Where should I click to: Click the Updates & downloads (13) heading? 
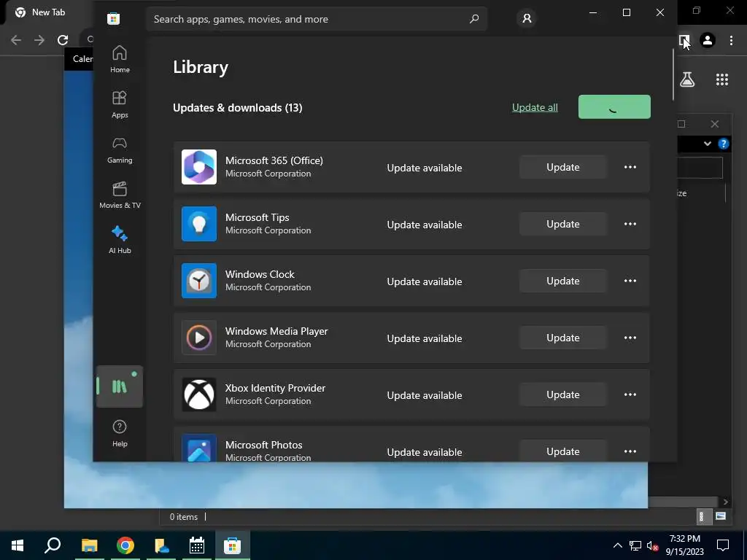click(237, 108)
